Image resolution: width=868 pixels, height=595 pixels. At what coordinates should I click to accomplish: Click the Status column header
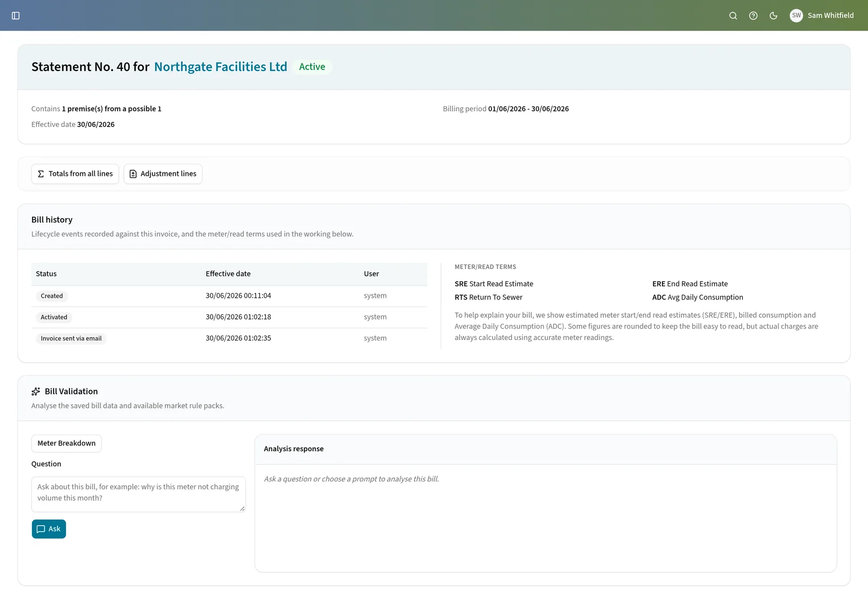click(46, 274)
